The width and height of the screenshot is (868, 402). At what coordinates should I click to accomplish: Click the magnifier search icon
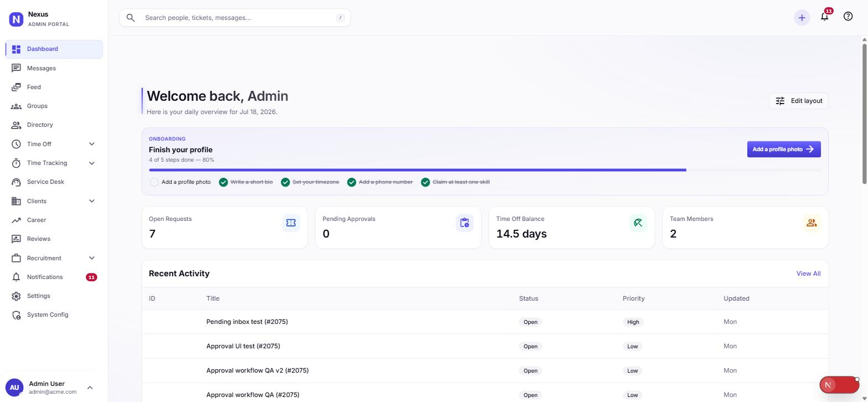coord(131,18)
